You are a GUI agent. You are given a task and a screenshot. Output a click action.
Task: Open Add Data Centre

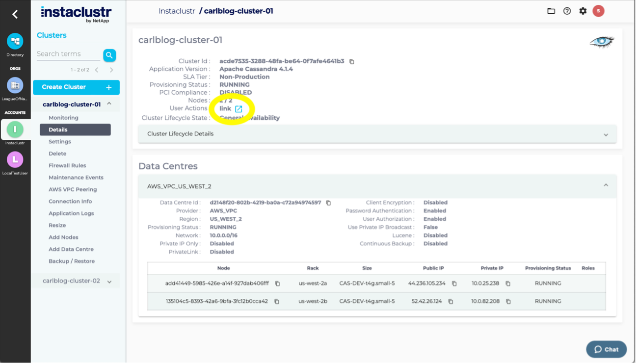point(71,249)
